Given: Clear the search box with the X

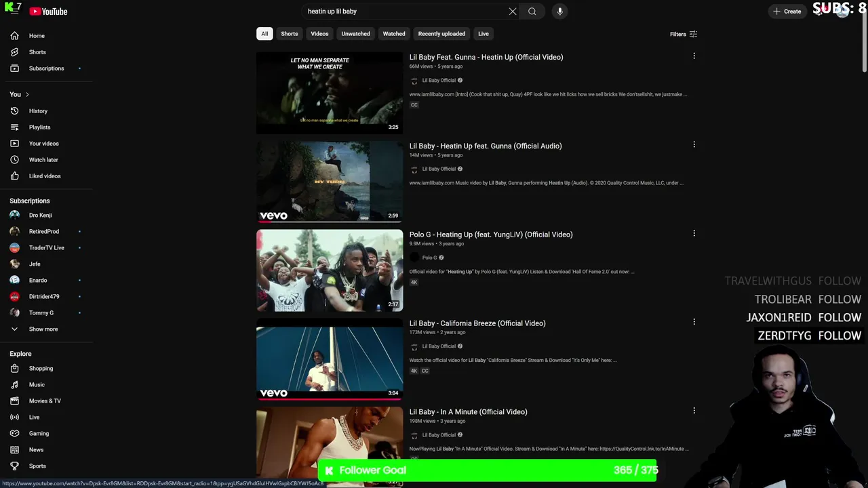Looking at the screenshot, I should (x=513, y=12).
